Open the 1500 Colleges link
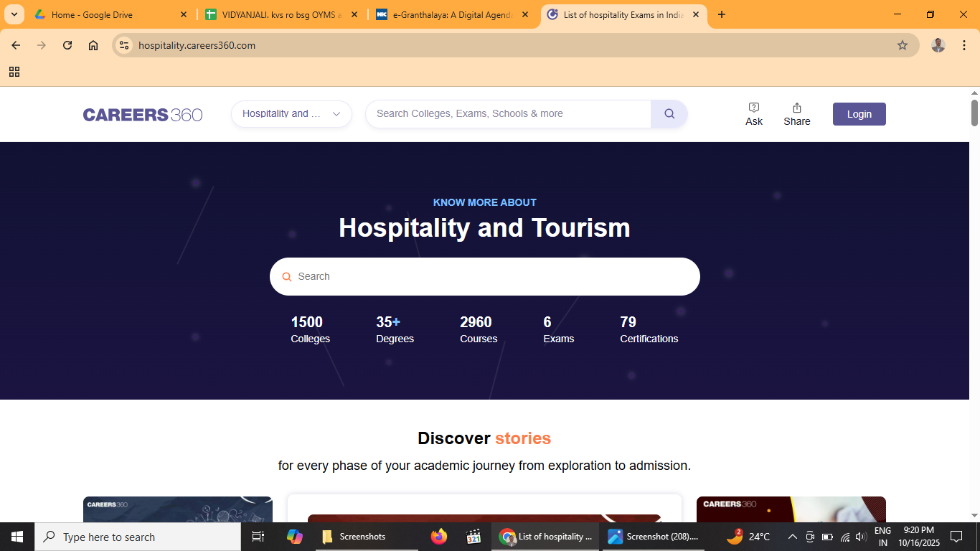Viewport: 980px width, 551px height. (310, 330)
